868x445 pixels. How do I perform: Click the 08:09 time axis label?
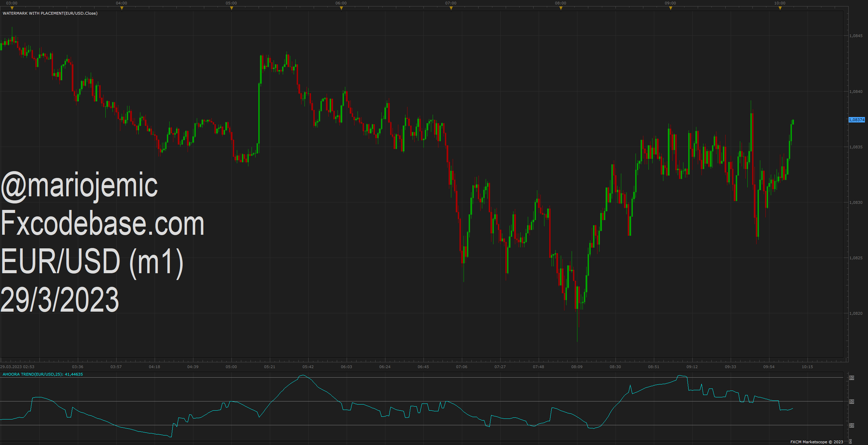[x=577, y=367]
